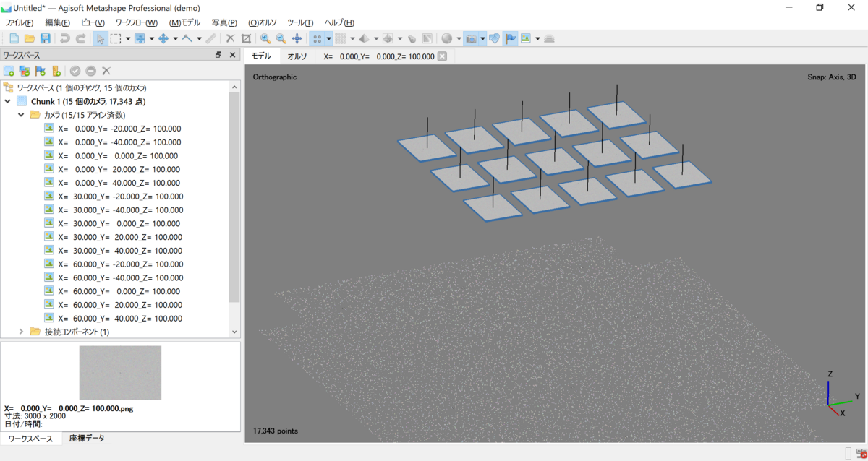The width and height of the screenshot is (868, 461).
Task: Open Draw Polyline tool dropdown arrow
Action: (199, 38)
